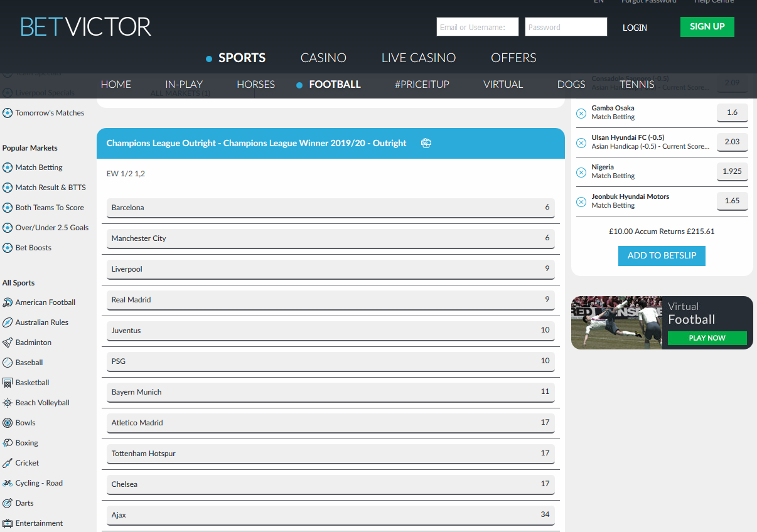
Task: Click the Over/Under 2.5 Goals icon
Action: coord(8,228)
